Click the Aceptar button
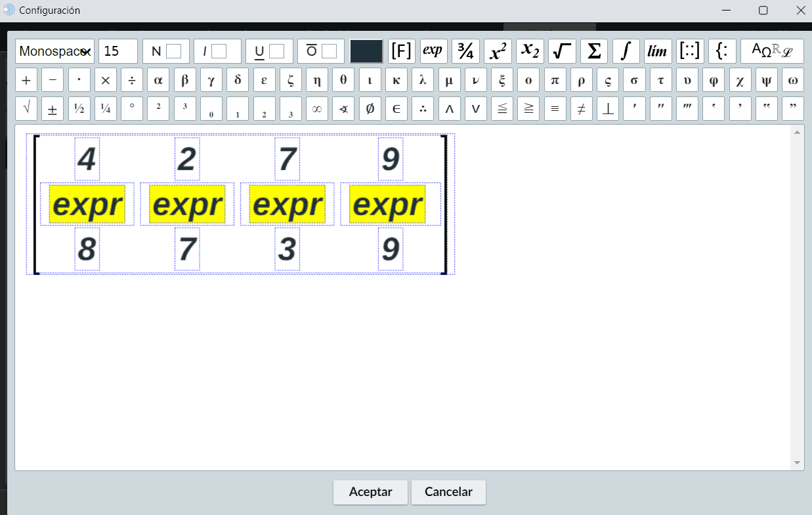This screenshot has width=812, height=515. (x=370, y=492)
